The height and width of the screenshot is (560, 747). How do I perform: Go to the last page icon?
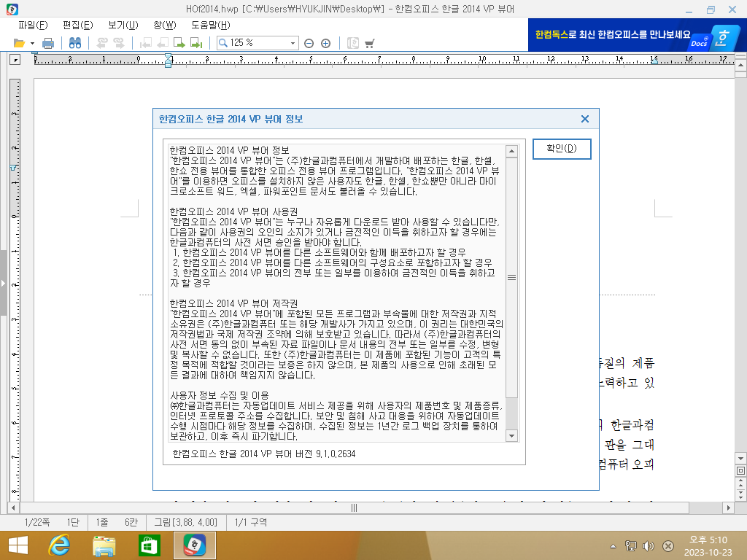(x=196, y=43)
